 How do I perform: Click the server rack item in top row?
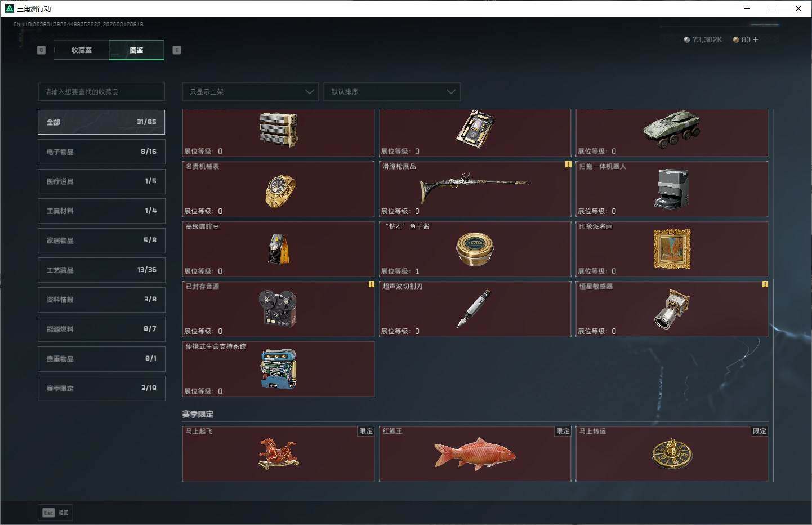coord(278,130)
